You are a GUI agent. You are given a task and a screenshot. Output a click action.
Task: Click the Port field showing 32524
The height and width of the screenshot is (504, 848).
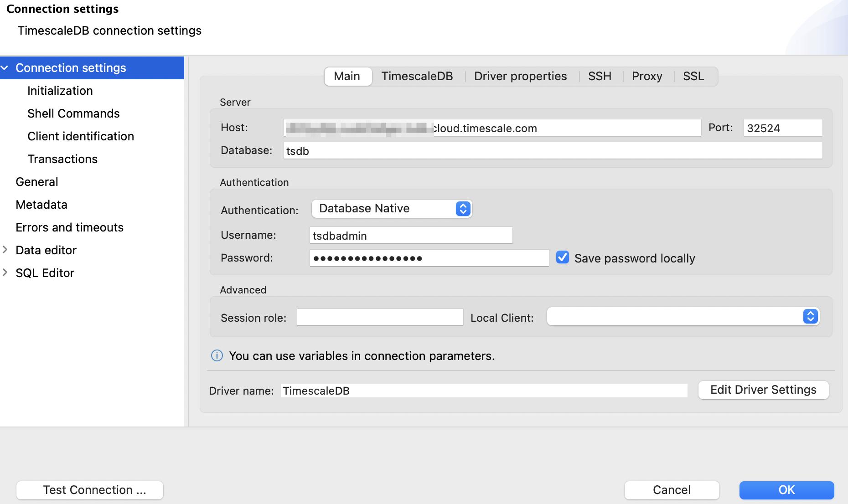783,128
